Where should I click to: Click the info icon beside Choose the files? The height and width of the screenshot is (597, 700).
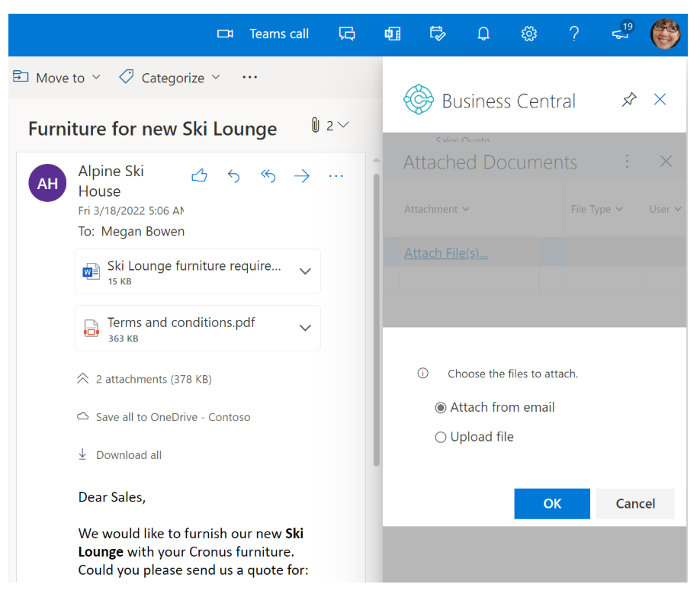(x=422, y=374)
